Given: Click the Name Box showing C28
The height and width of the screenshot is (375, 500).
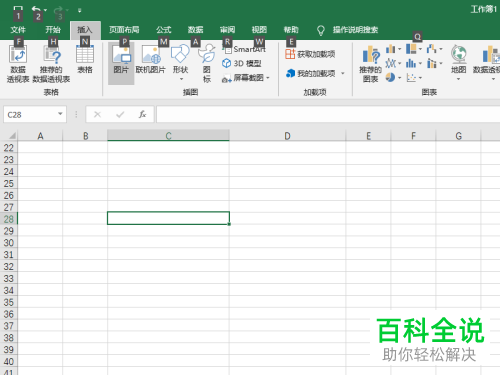Looking at the screenshot, I should tap(30, 115).
